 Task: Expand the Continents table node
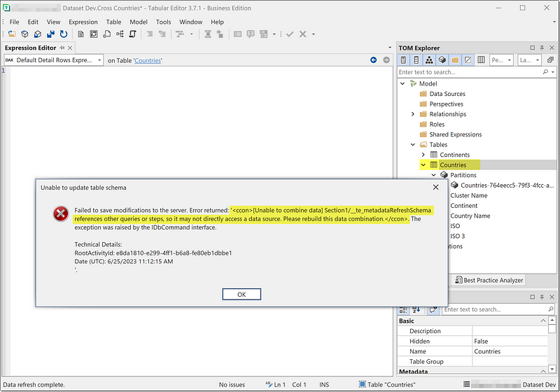423,155
